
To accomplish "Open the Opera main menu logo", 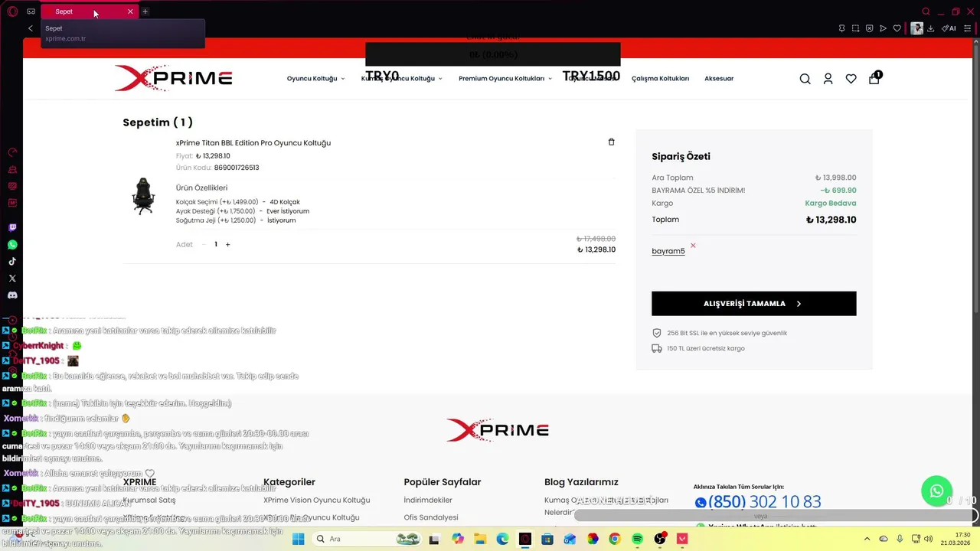I will [x=11, y=11].
